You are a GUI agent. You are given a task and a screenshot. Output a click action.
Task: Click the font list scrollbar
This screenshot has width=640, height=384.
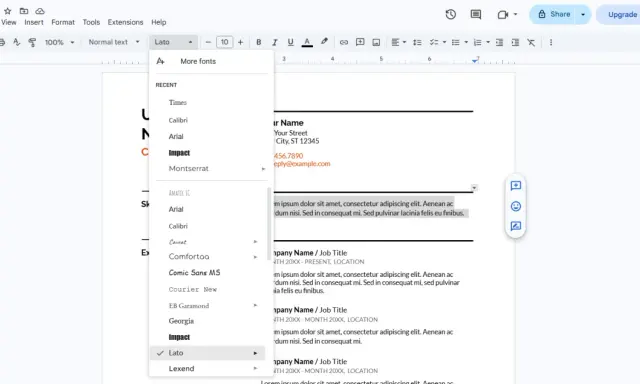[269, 224]
